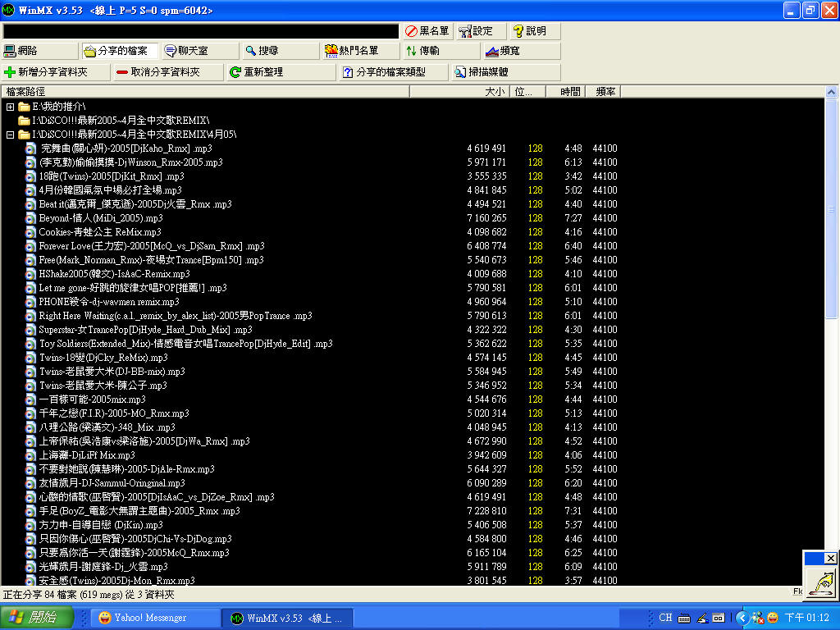
Task: Click mp3 icon for PHONE殺令
Action: click(x=31, y=302)
